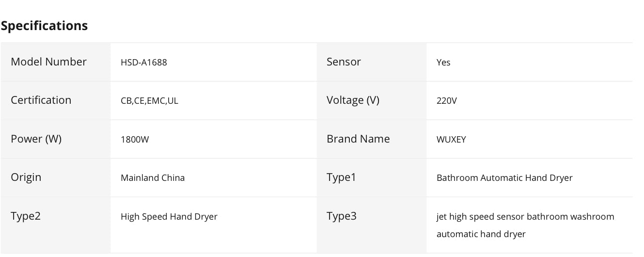This screenshot has width=644, height=257.
Task: Select the Model Number label
Action: (48, 62)
